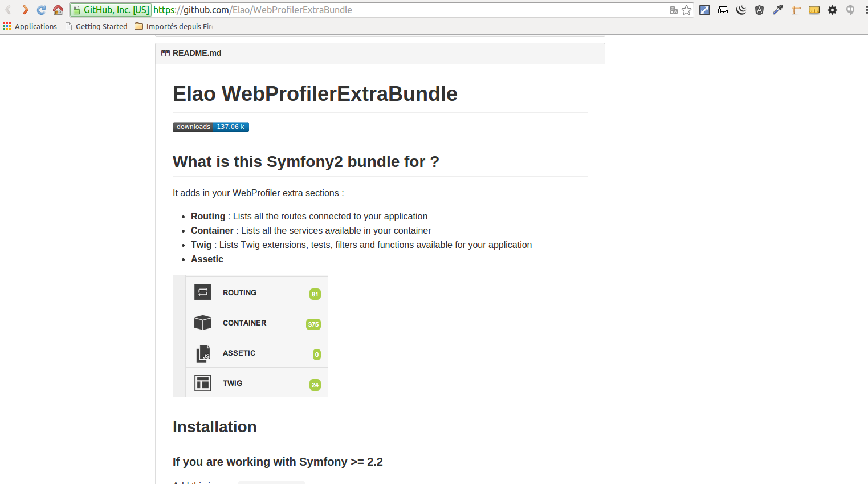Screen dimensions: 868x484
Task: Bookmark this page with the star icon
Action: 687,10
